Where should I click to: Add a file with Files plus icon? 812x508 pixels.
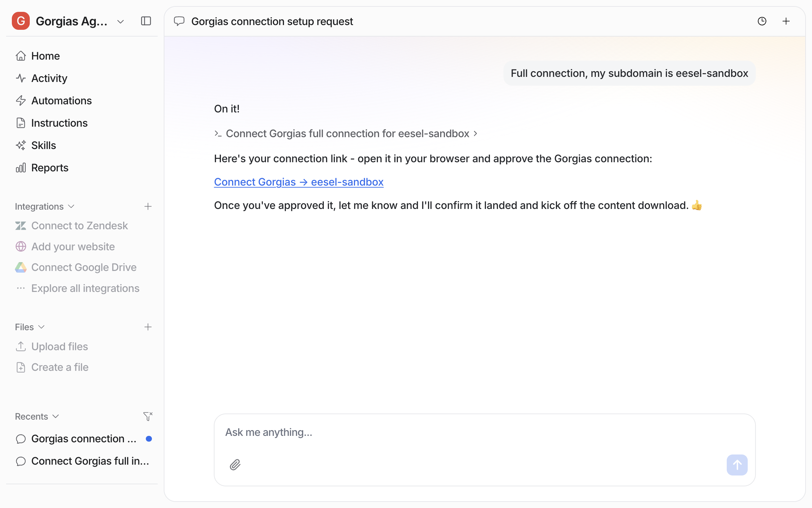(x=148, y=327)
